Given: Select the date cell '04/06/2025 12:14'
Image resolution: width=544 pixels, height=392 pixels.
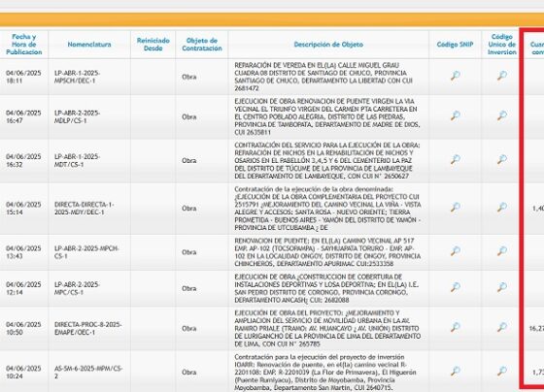Looking at the screenshot, I should coord(23,288).
